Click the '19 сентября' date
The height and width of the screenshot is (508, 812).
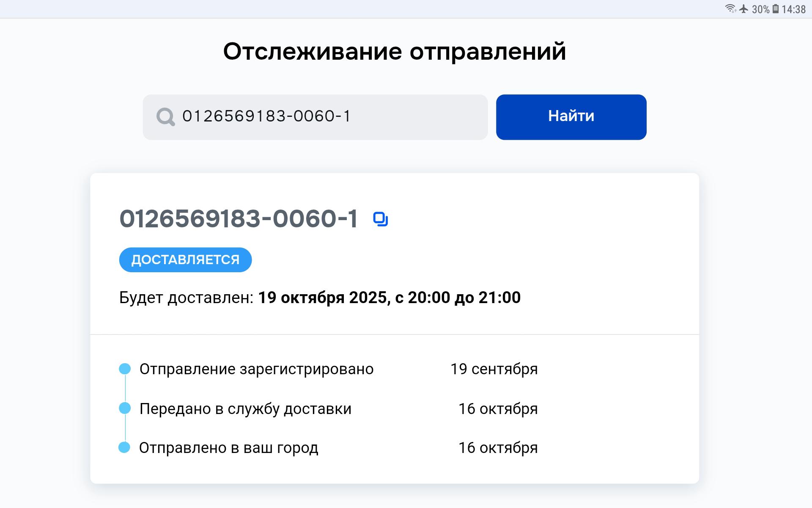pyautogui.click(x=494, y=369)
